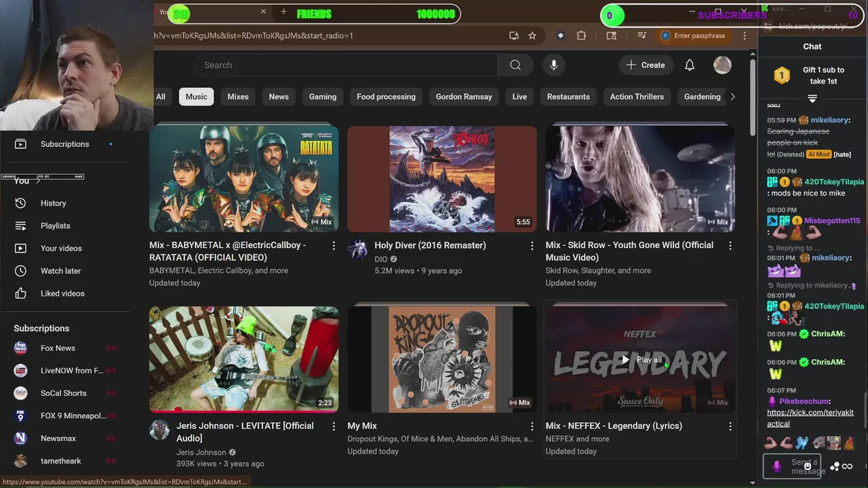Open the emote picker in Kick chat
Viewport: 868px width, 488px height.
click(x=807, y=466)
